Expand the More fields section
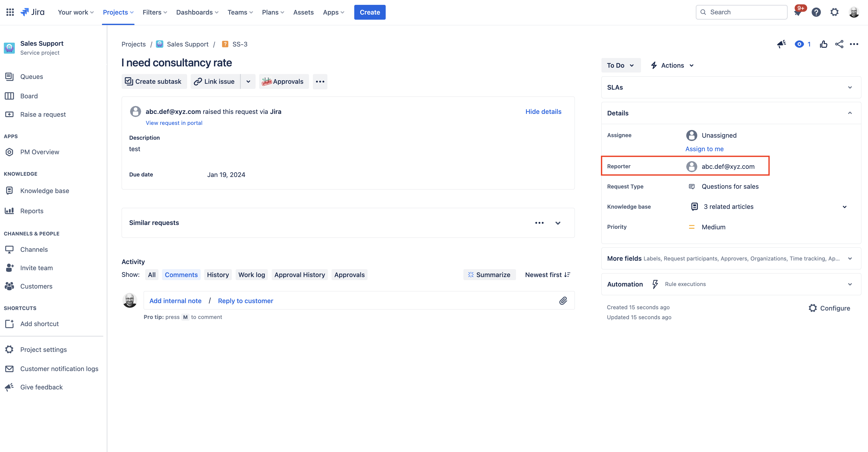Image resolution: width=868 pixels, height=452 pixels. pos(850,258)
